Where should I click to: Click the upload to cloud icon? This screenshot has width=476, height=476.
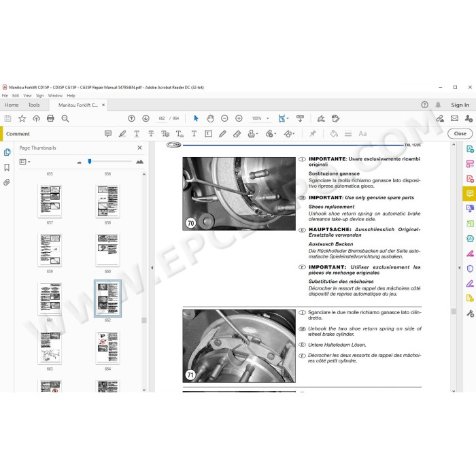point(37,118)
